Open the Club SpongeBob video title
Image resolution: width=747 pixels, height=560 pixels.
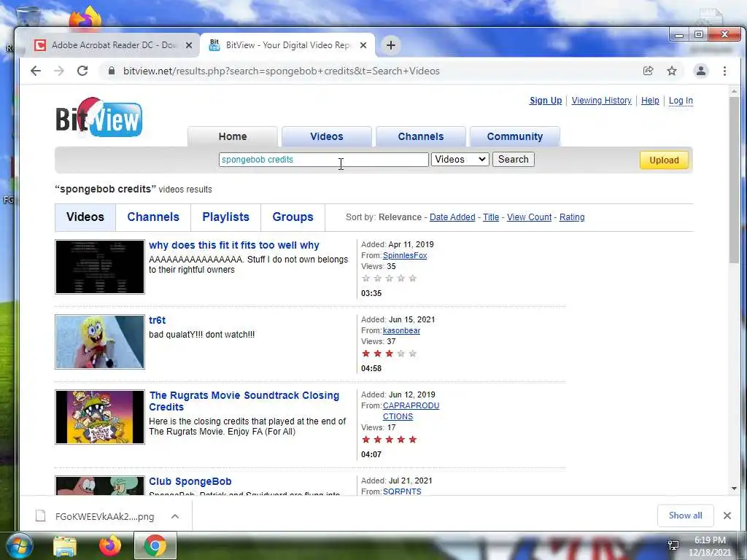[x=190, y=481]
